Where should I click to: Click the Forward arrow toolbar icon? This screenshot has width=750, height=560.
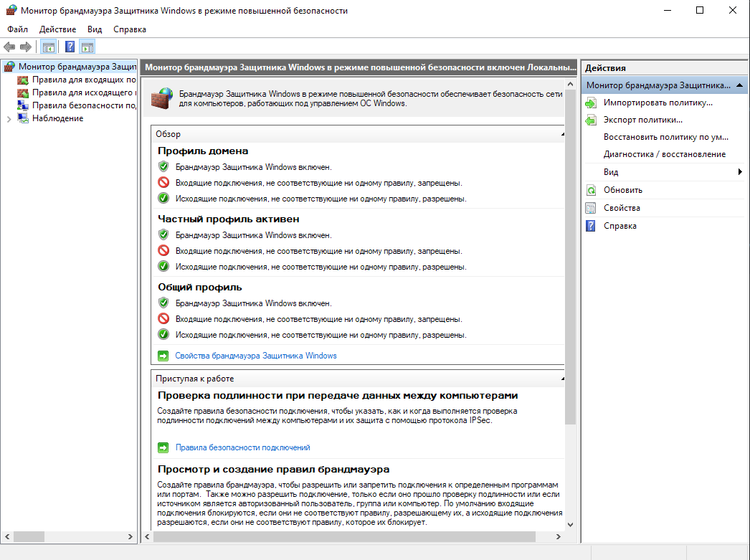pos(26,47)
